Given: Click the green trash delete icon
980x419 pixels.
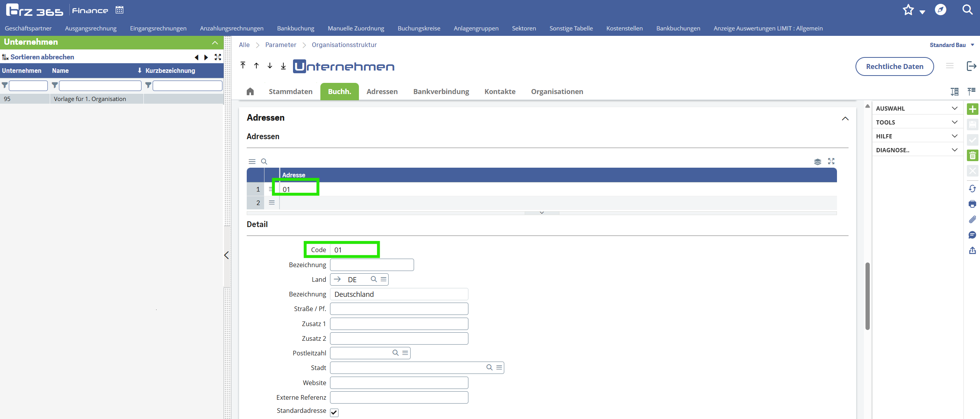Looking at the screenshot, I should (x=972, y=156).
